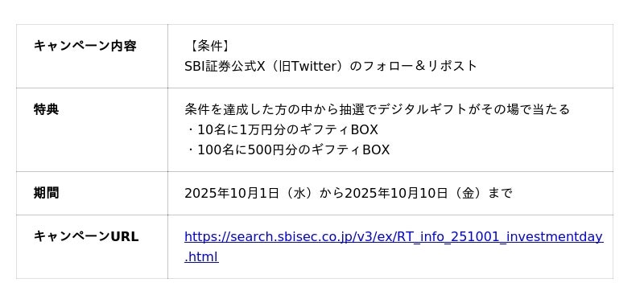Click the SBI証券公式X follow and repost text
644x303 pixels.
click(331, 67)
